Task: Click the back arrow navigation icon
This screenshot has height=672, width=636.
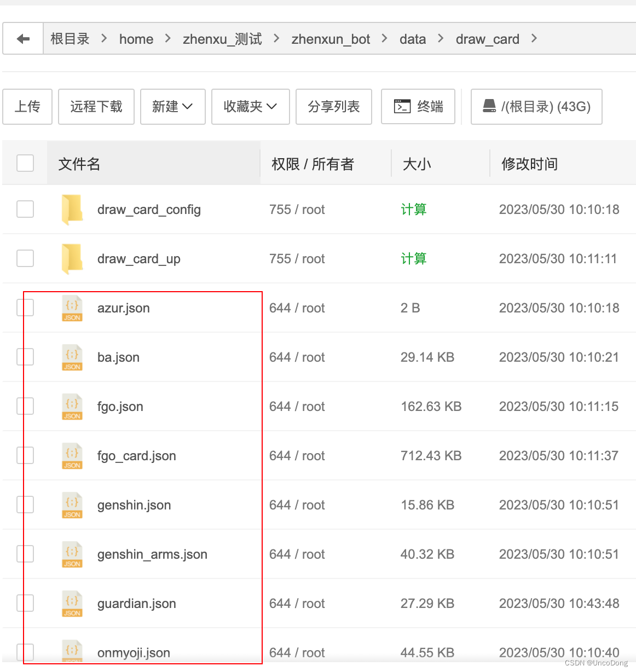Action: pos(22,38)
